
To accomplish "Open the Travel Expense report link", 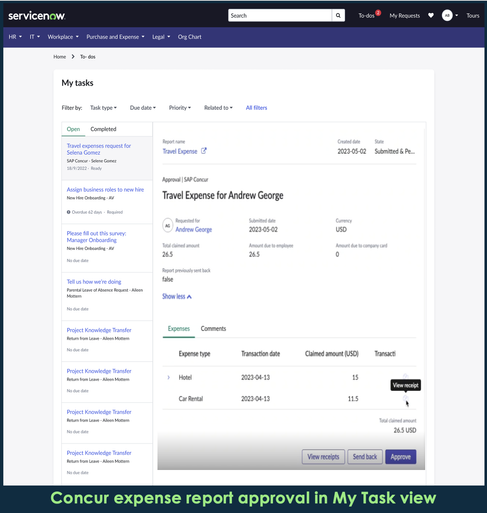I will pyautogui.click(x=180, y=151).
